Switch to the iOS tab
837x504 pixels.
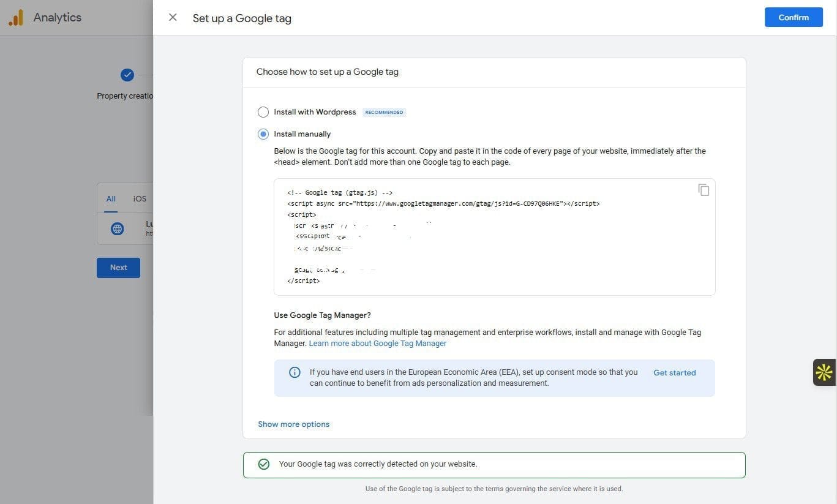pos(140,198)
